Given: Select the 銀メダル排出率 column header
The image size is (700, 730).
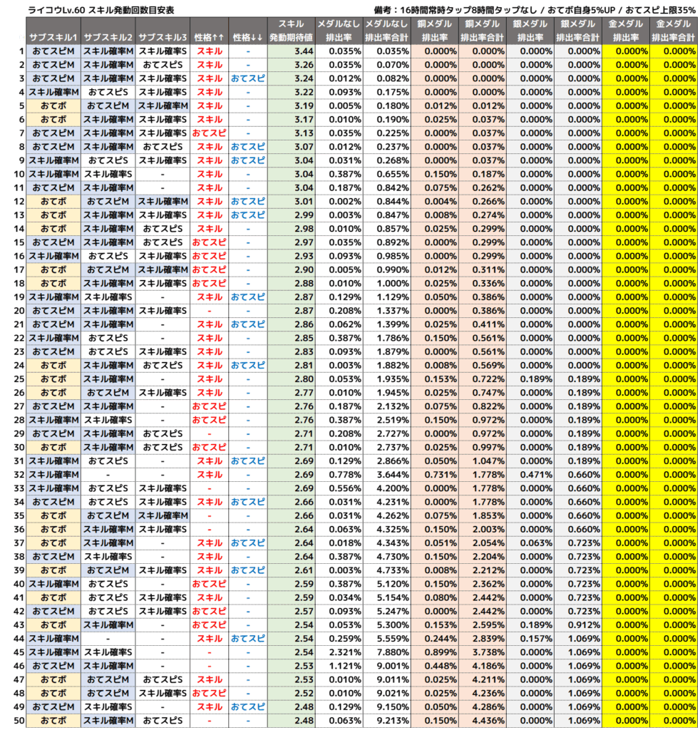Looking at the screenshot, I should (530, 31).
